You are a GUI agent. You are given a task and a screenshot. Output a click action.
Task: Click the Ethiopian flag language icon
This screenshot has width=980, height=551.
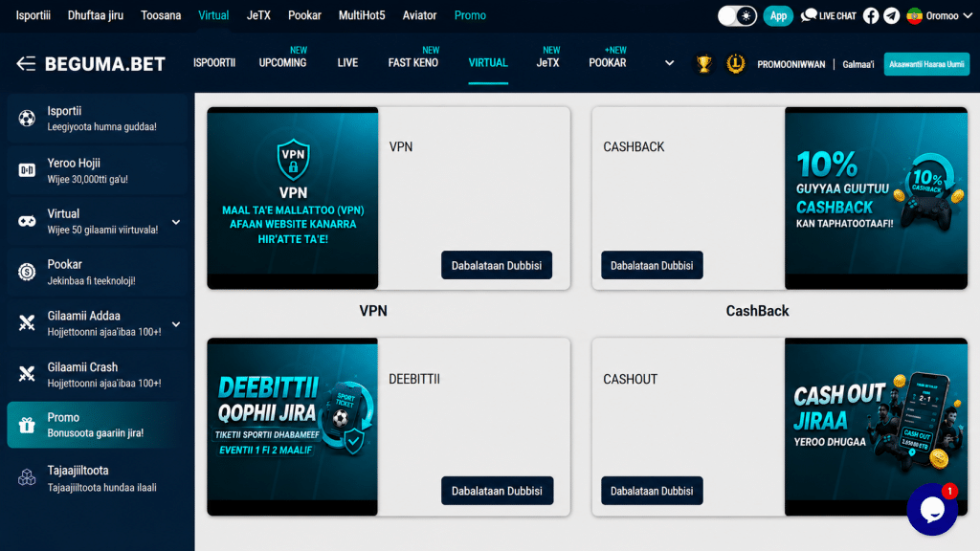(x=914, y=15)
